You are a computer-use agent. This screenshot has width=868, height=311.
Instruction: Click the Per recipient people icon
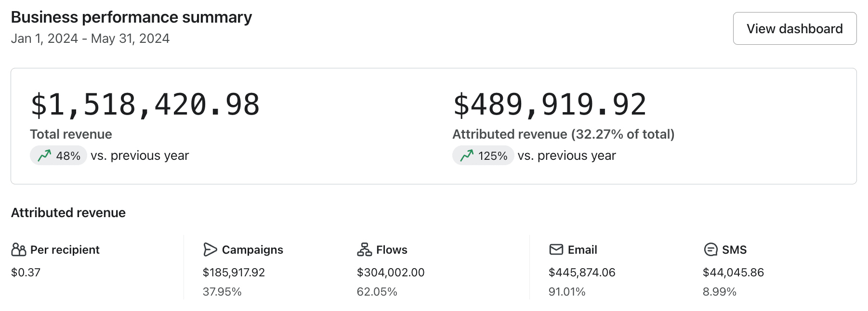tap(19, 249)
